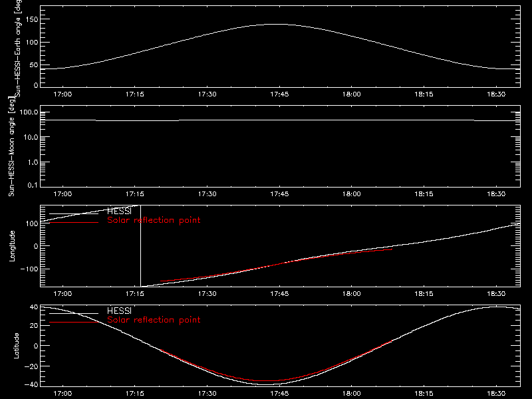532x399 pixels.
Task: Click 18:30 time label under Longitude plot
Action: coord(496,293)
